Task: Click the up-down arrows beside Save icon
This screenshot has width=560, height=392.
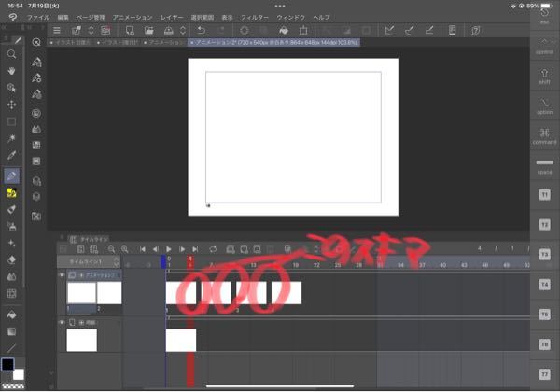Action: pyautogui.click(x=183, y=31)
